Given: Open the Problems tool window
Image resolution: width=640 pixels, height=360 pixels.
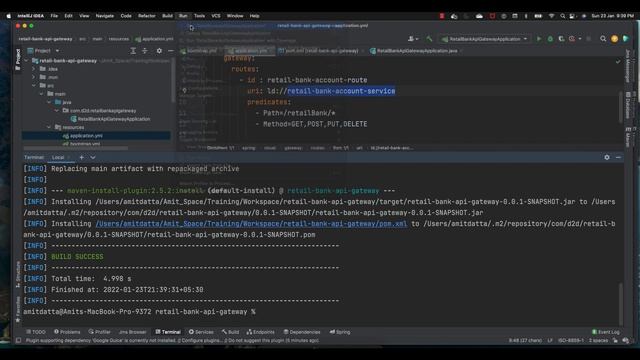Looking at the screenshot, I should (67, 332).
